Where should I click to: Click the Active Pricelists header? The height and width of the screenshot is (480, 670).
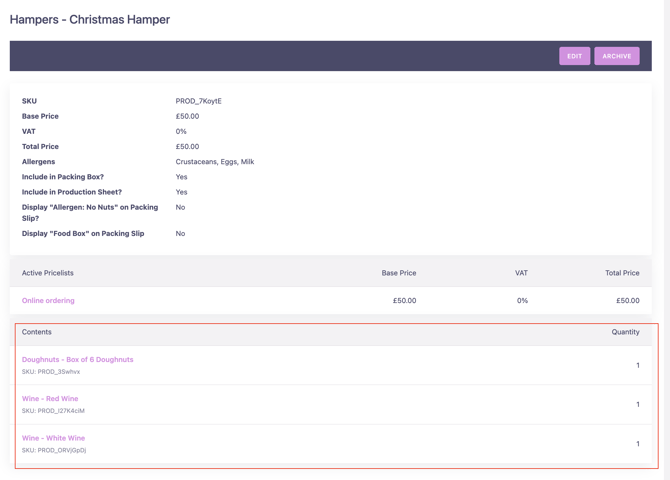pos(48,273)
